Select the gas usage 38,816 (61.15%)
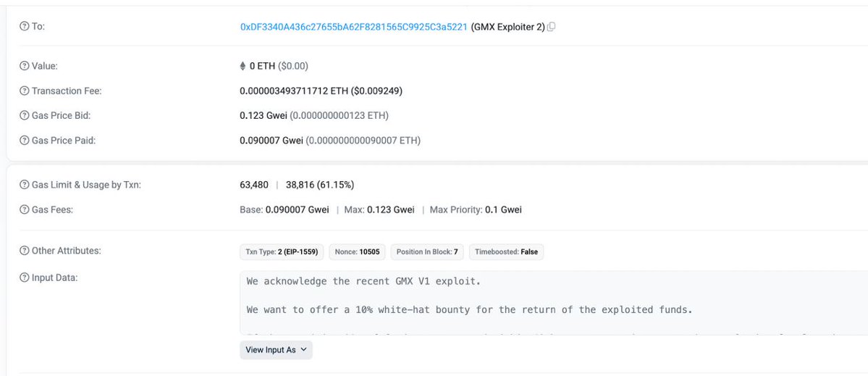Screen dimensions: 868x376 click(x=320, y=185)
